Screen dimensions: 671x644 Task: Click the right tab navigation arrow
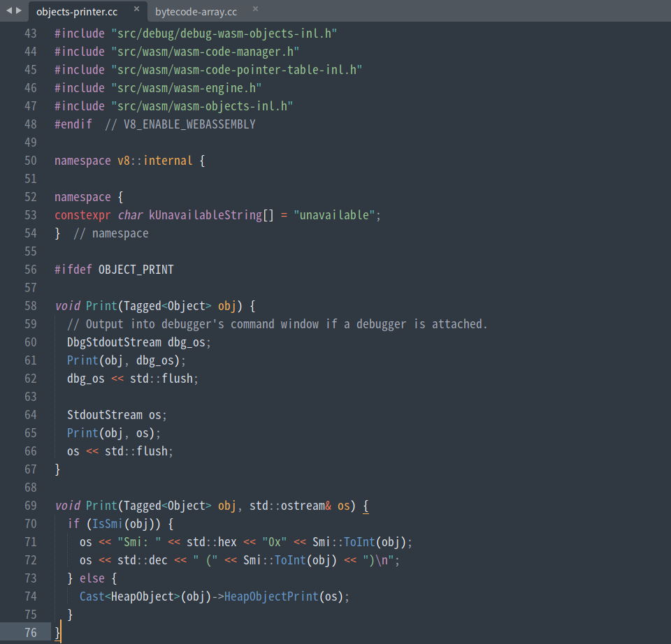coord(19,10)
